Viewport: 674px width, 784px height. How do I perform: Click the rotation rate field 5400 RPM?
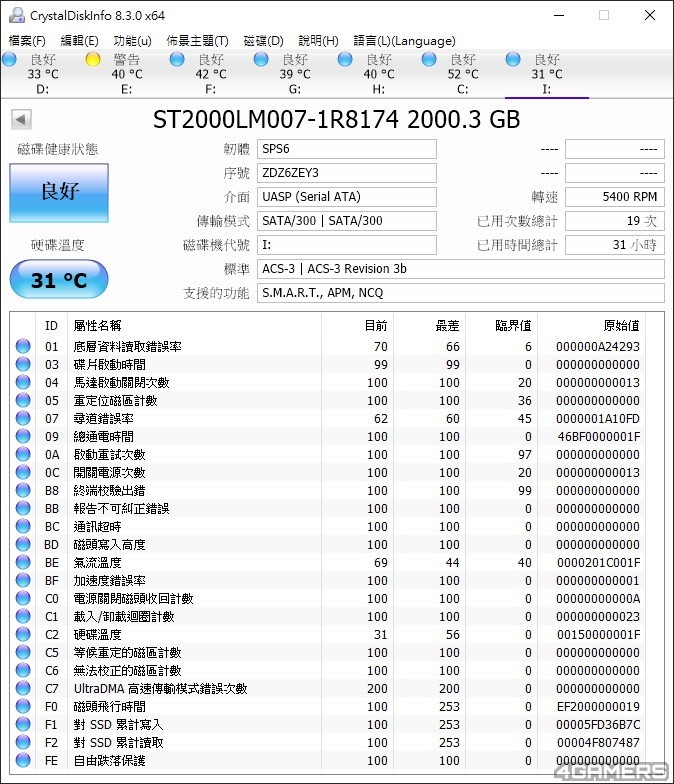point(615,197)
